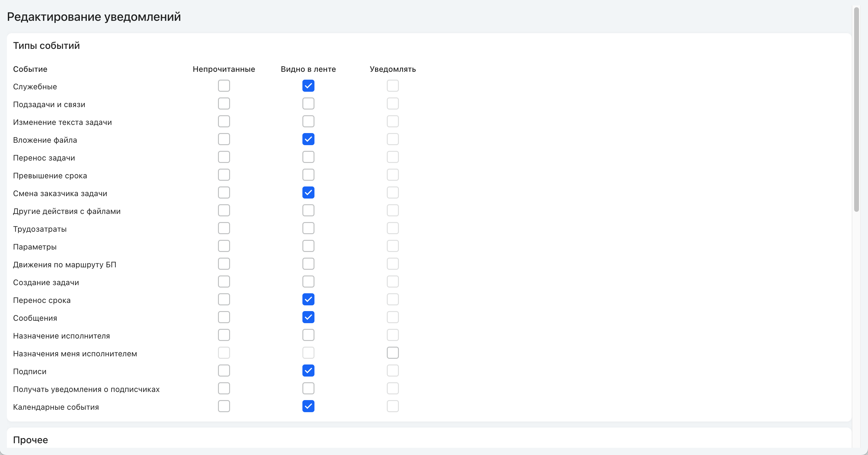Uncheck Видно в ленте for Служебные
This screenshot has width=868, height=455.
308,86
